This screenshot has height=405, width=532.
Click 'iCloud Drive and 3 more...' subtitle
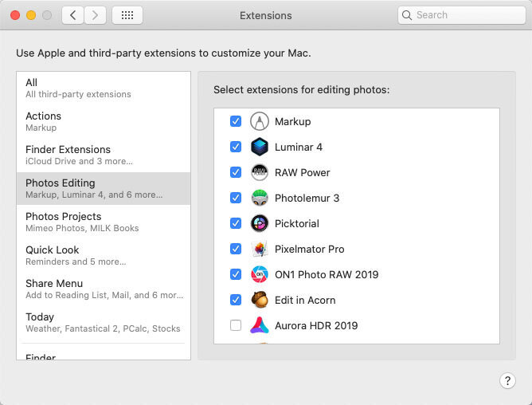click(x=79, y=161)
